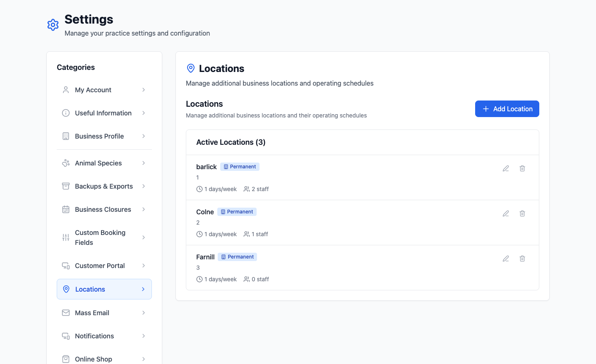596x364 pixels.
Task: Click the Permanent badge next to Farnill
Action: pyautogui.click(x=238, y=257)
